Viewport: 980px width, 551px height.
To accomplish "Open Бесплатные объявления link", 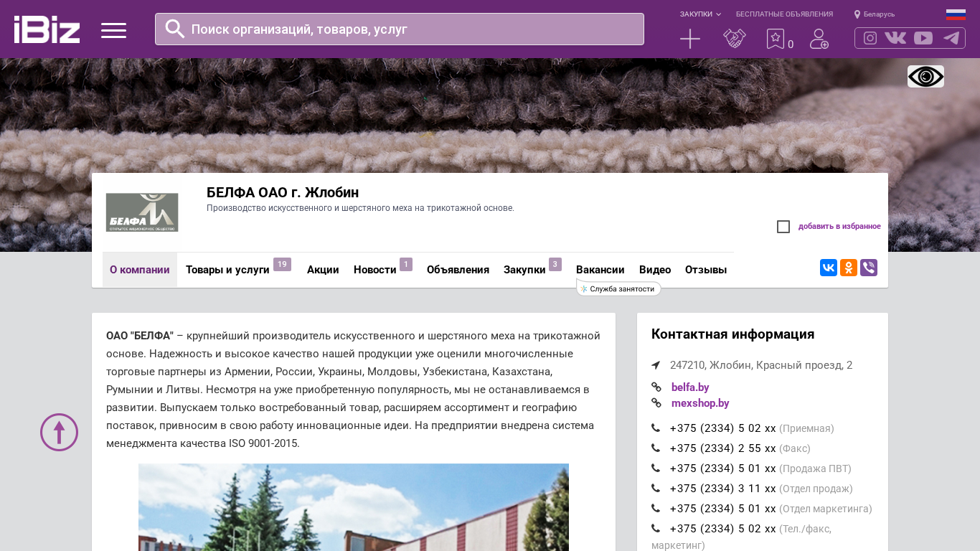I will (784, 14).
